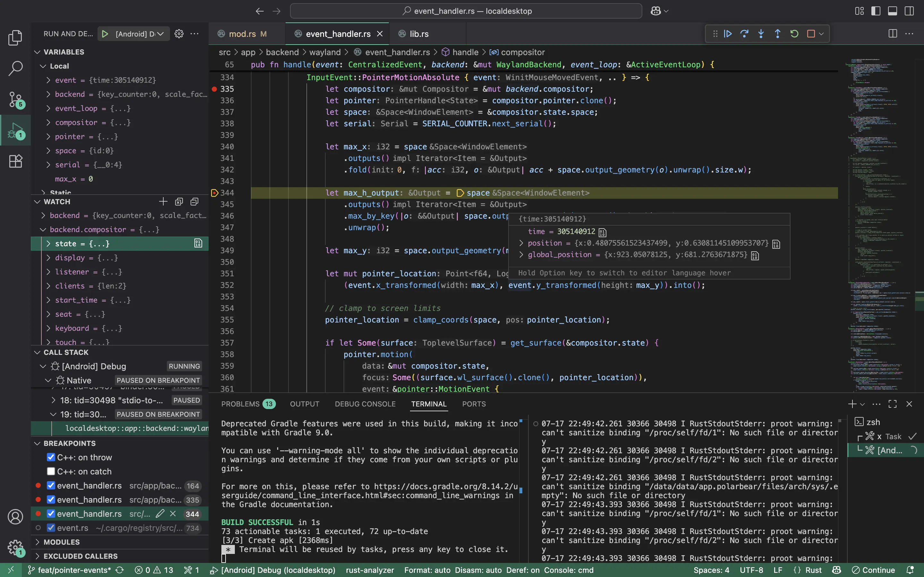Disable the C++: on throw breakpoint
The image size is (924, 577).
(51, 457)
